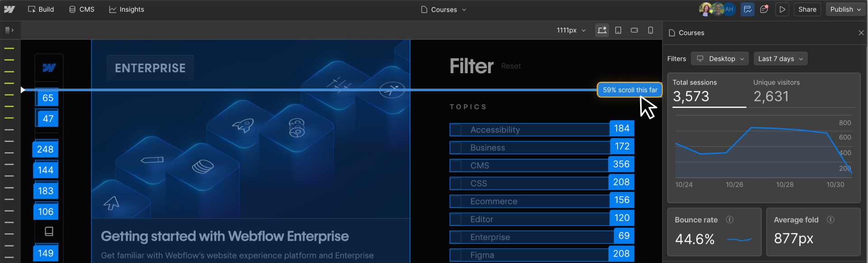868x263 pixels.
Task: Switch to mobile portrait breakpoint
Action: click(x=651, y=30)
